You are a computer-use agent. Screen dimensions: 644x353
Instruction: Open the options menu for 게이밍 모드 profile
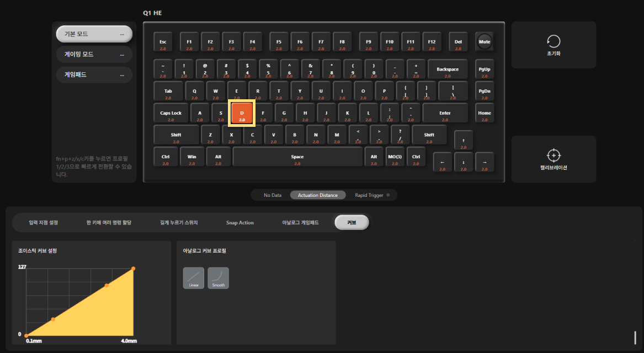pyautogui.click(x=122, y=55)
